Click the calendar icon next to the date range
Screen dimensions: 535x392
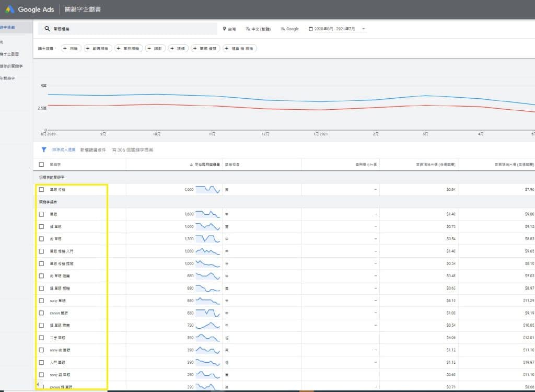(x=311, y=29)
